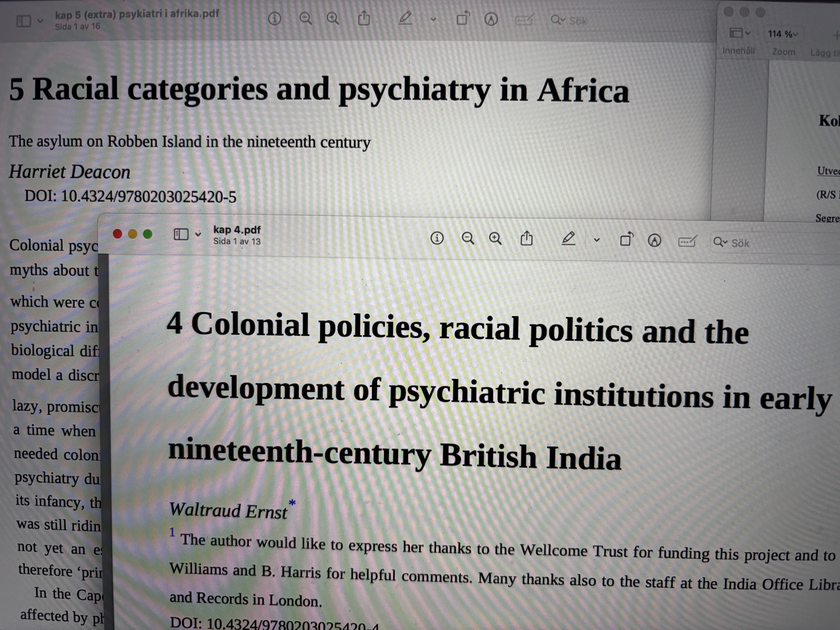Click Info inspector icon in kap 4 window
This screenshot has height=630, width=840.
(437, 239)
